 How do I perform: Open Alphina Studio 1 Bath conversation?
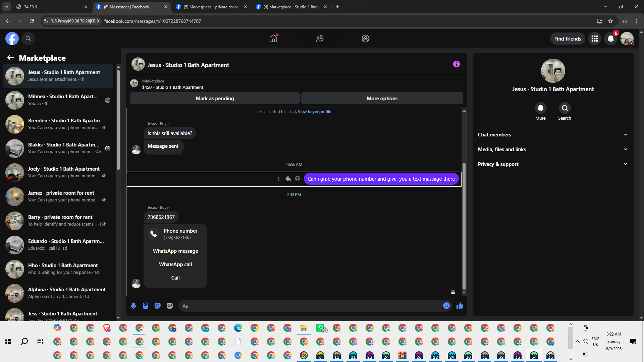coord(58,293)
